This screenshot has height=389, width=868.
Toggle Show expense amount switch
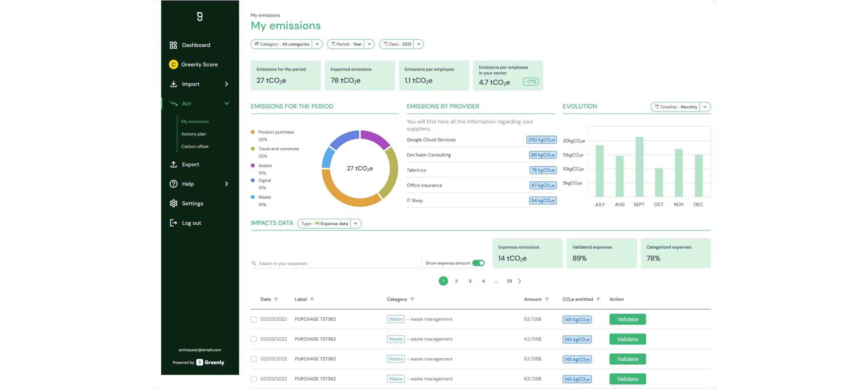(478, 263)
